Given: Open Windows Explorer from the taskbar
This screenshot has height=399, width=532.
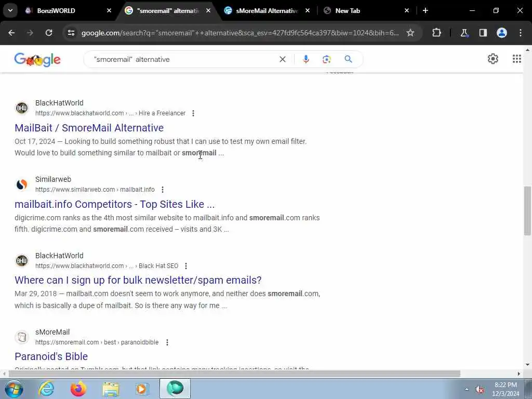Looking at the screenshot, I should [111, 389].
